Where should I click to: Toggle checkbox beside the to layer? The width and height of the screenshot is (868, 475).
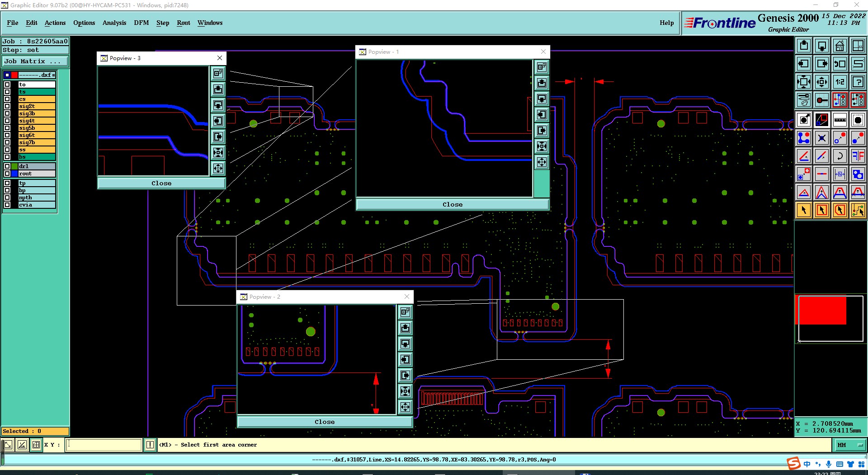coord(7,85)
